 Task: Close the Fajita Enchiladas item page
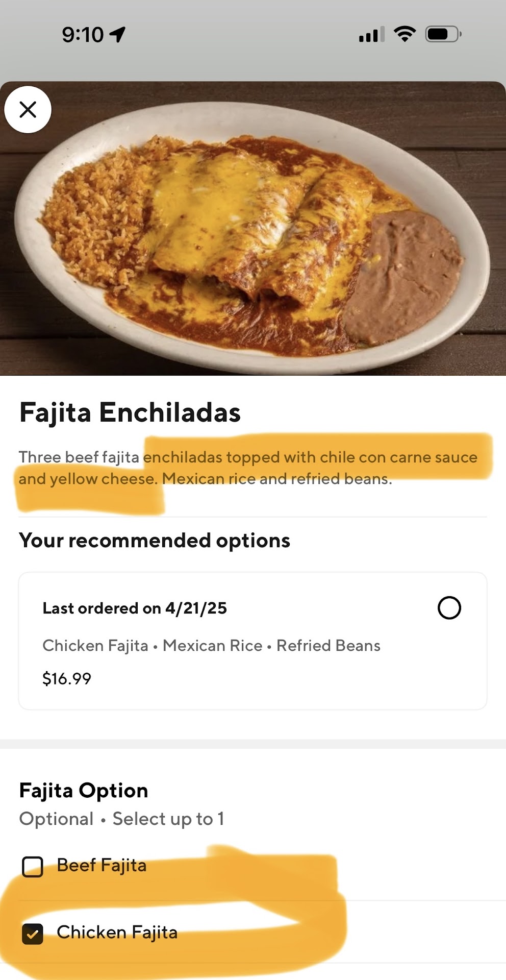(28, 110)
